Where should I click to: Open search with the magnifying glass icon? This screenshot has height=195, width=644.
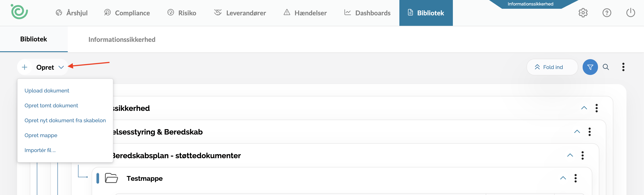pyautogui.click(x=606, y=67)
